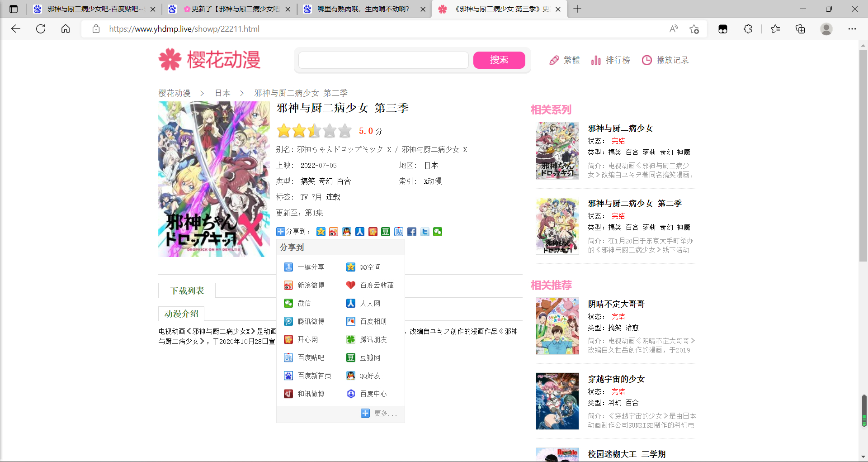Go to 日本 breadcrumb link
The image size is (868, 462).
tap(222, 93)
